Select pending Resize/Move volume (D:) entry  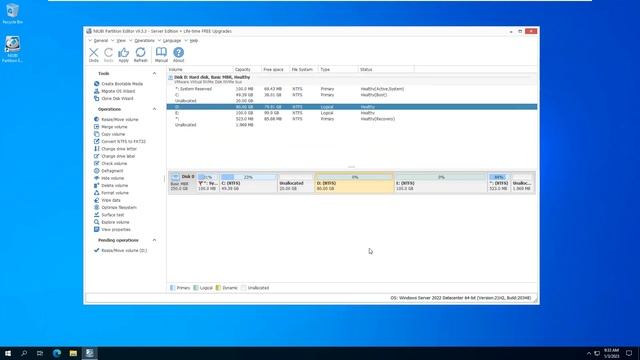(120, 251)
